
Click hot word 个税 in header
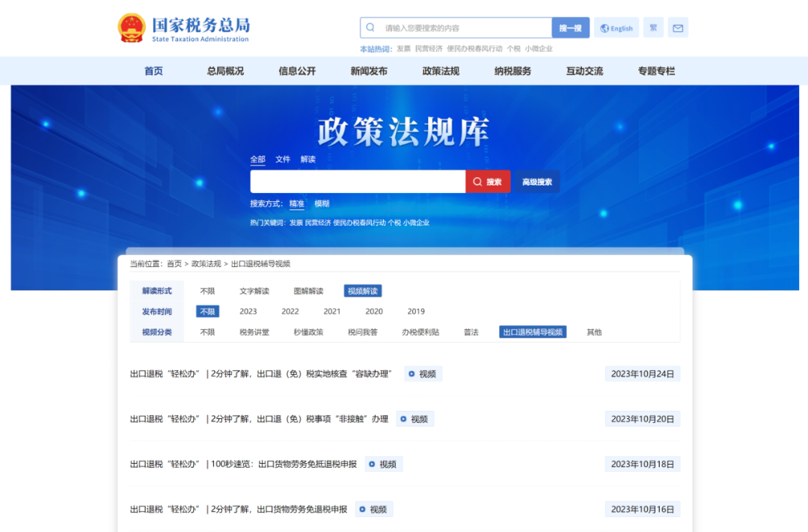tap(514, 49)
